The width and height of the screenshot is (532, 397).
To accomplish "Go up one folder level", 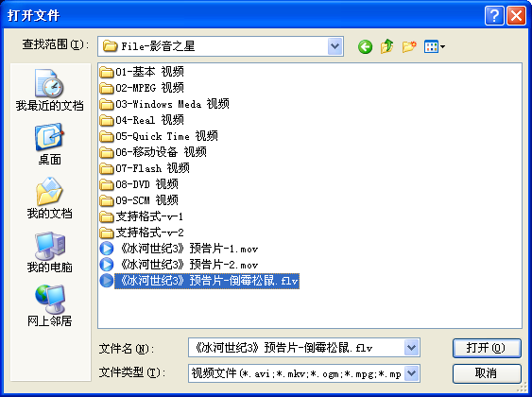I will click(x=387, y=46).
